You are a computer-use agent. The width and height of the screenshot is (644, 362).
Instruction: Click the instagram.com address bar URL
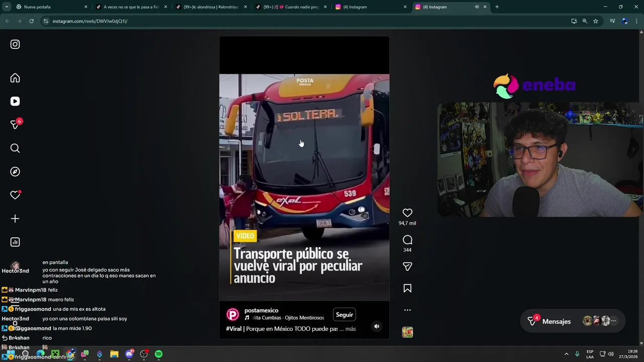tap(90, 21)
